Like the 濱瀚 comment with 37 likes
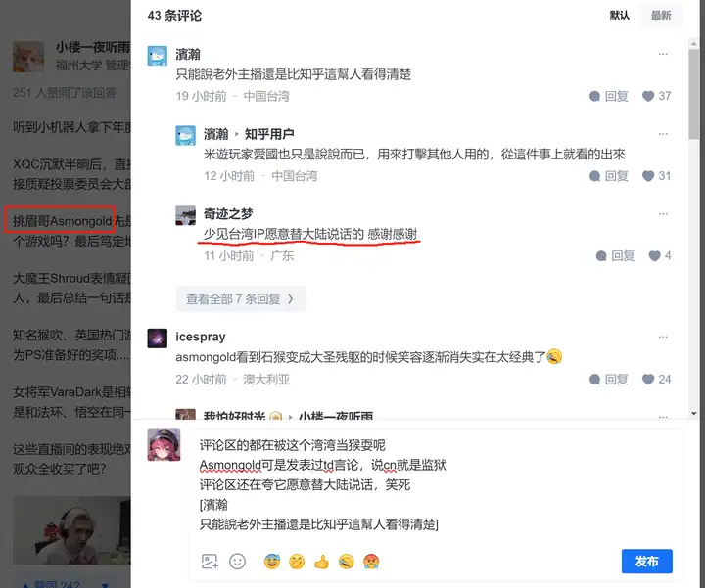705x588 pixels. [656, 96]
